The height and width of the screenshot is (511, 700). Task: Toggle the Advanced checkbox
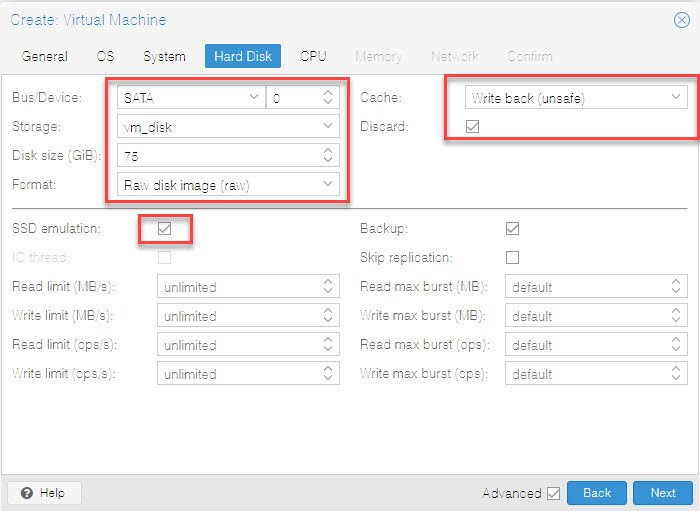554,493
